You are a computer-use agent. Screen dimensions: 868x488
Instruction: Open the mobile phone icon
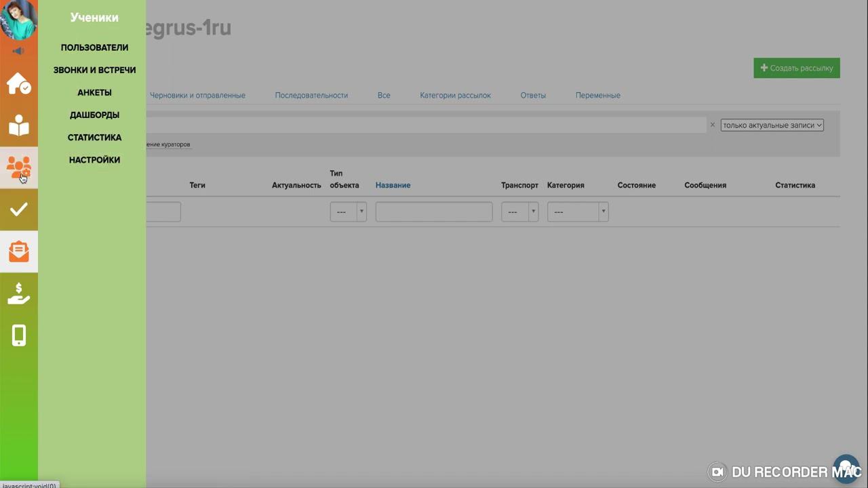[19, 335]
